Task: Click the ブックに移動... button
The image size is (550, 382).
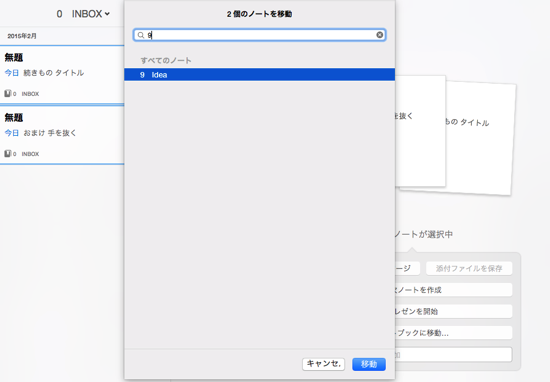Action: 454,333
